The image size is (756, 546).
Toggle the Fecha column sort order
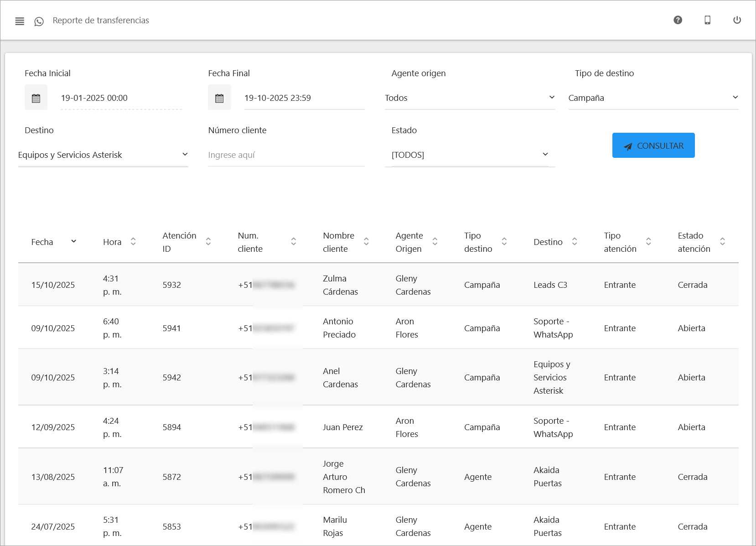pos(73,241)
